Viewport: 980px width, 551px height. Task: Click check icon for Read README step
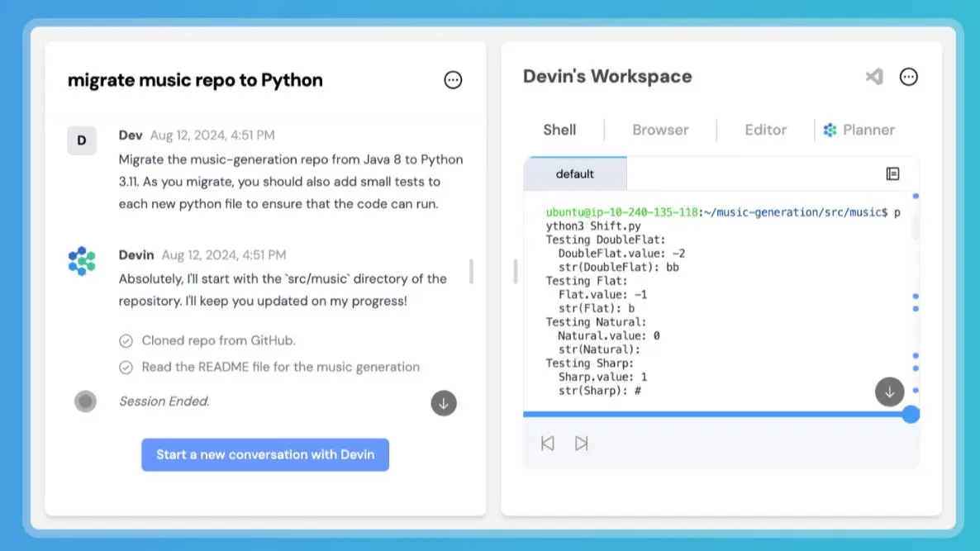126,368
